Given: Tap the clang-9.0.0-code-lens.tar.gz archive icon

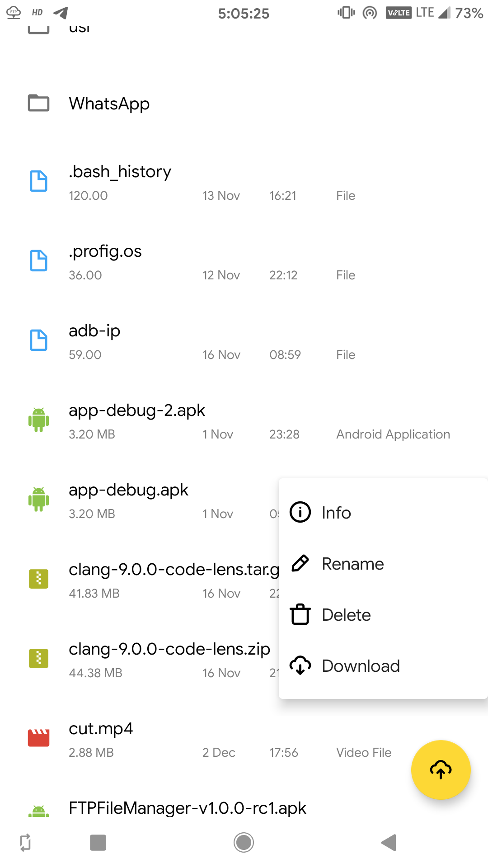Looking at the screenshot, I should point(39,579).
